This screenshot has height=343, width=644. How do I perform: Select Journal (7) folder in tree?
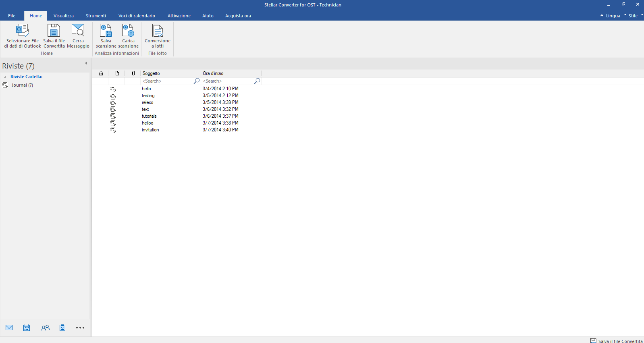coord(22,85)
